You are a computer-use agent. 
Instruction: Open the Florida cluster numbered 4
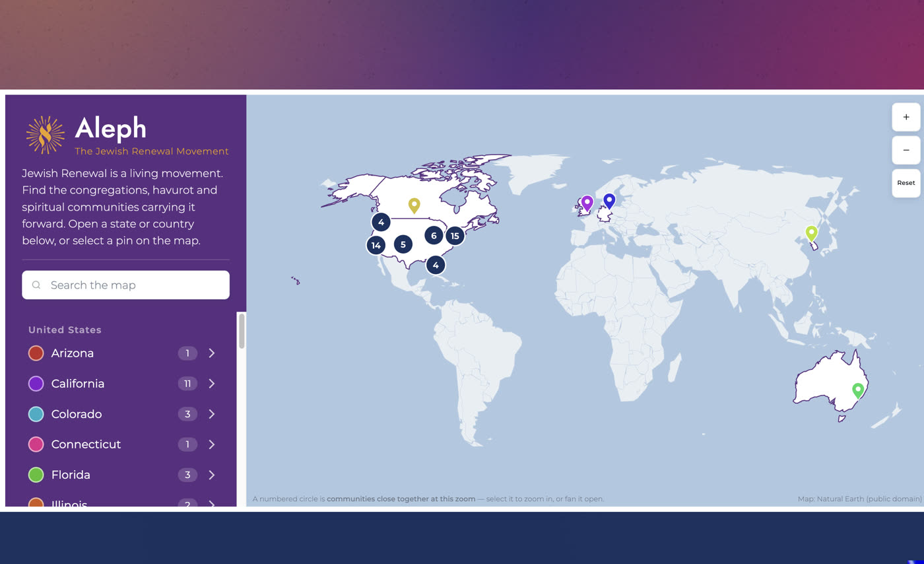click(436, 265)
